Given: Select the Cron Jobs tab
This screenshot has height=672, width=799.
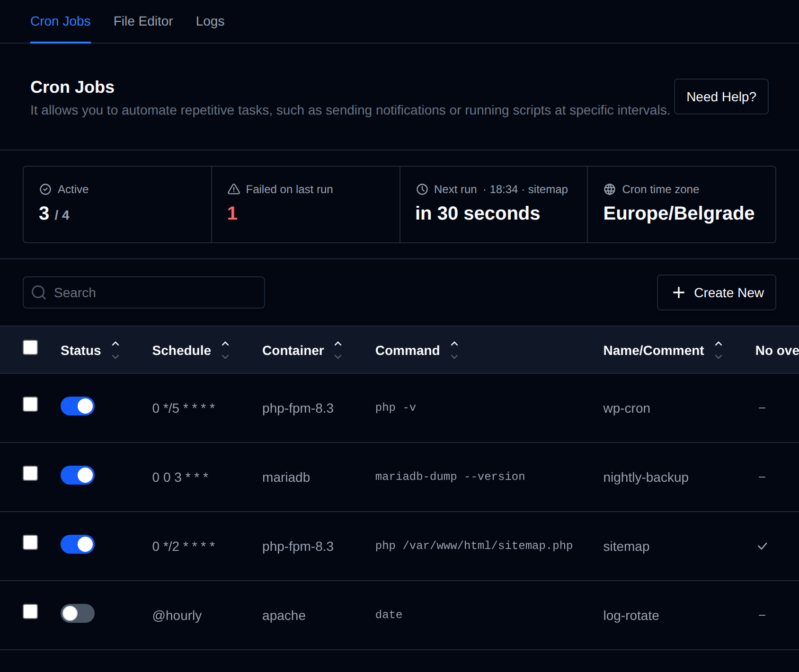Looking at the screenshot, I should pyautogui.click(x=60, y=21).
